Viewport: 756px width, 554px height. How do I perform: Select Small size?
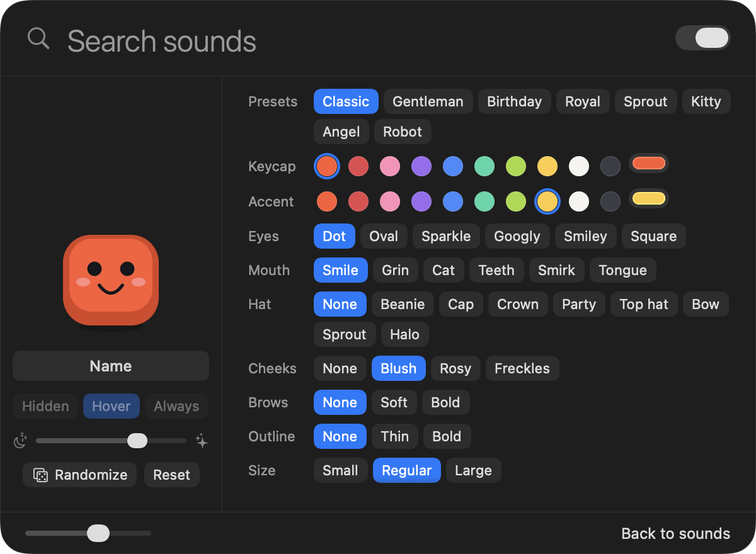[x=341, y=470]
